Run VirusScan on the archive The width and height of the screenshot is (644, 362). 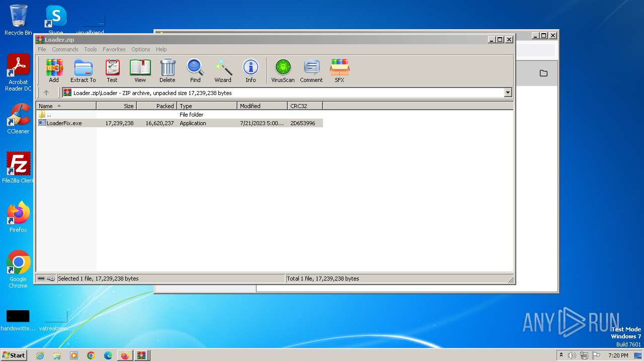pyautogui.click(x=283, y=71)
